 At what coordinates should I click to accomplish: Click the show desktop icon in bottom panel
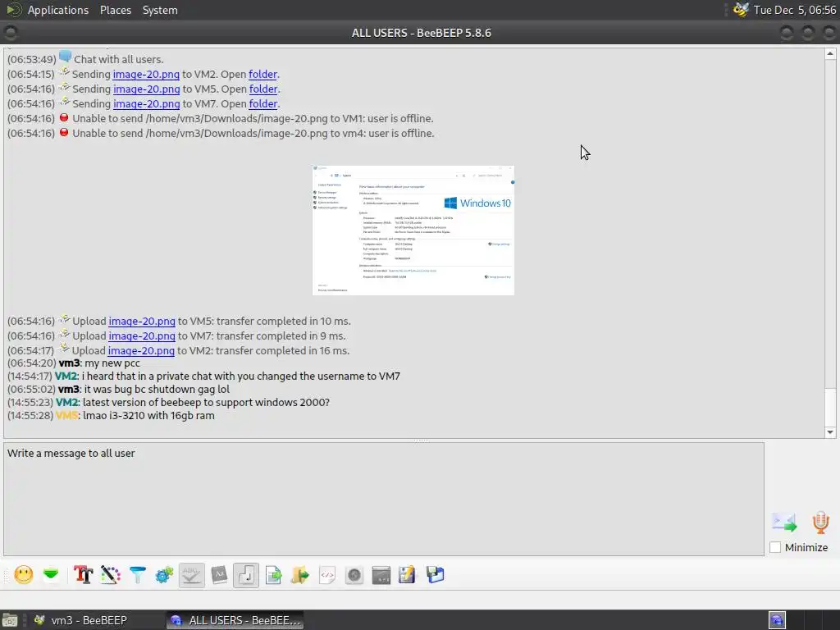(10, 620)
